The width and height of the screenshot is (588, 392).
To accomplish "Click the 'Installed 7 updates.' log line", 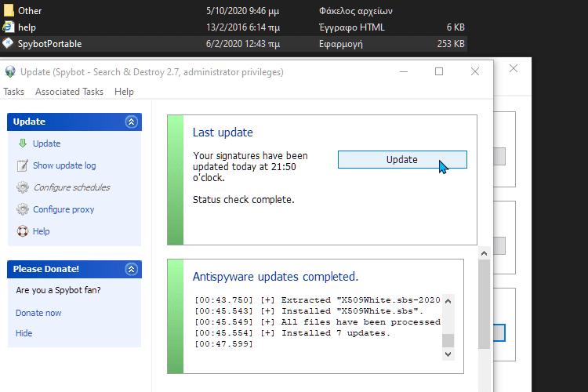I will (x=292, y=332).
